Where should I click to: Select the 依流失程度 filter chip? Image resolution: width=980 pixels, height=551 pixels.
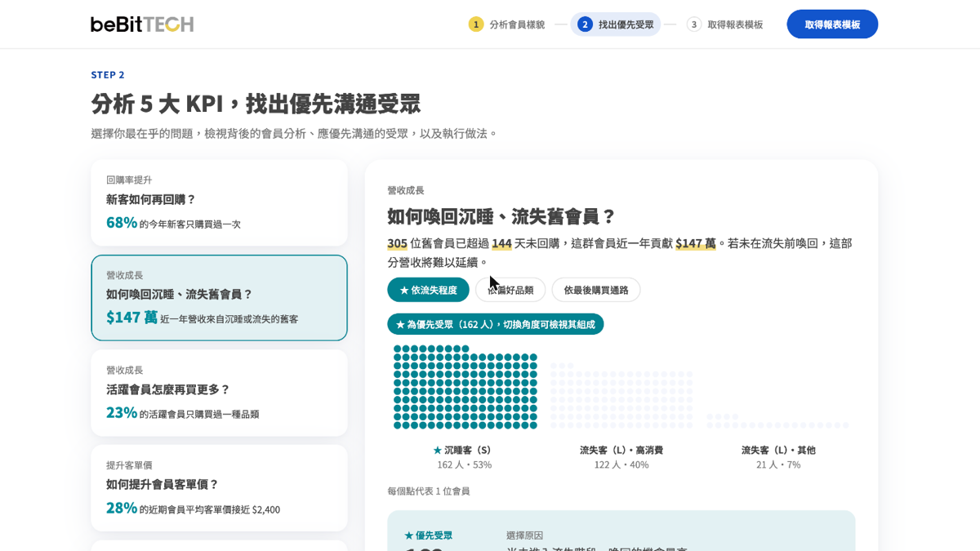click(428, 290)
